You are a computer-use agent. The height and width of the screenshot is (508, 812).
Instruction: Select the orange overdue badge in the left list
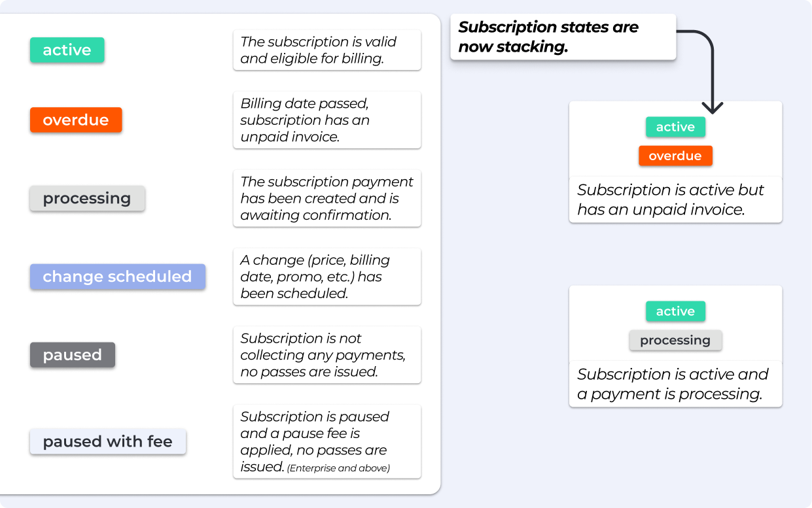pos(76,120)
